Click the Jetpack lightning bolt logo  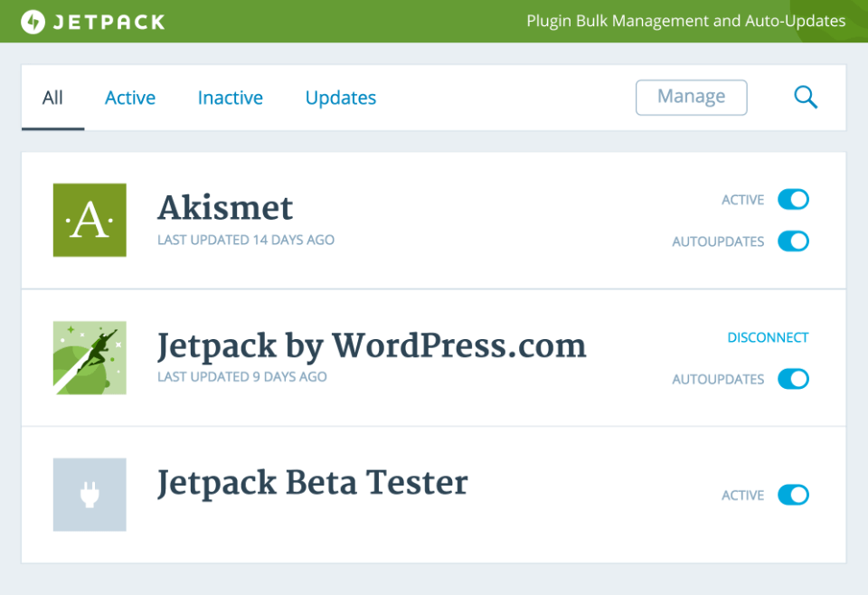tap(33, 22)
